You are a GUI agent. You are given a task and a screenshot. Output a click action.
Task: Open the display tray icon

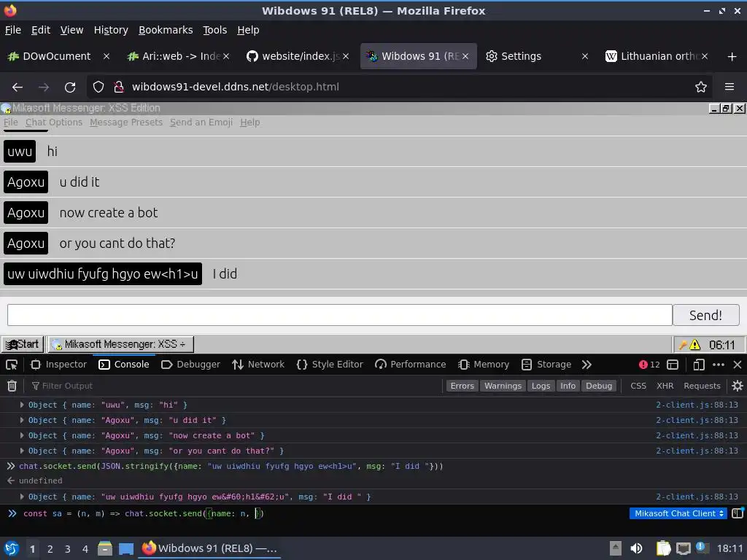pyautogui.click(x=683, y=548)
